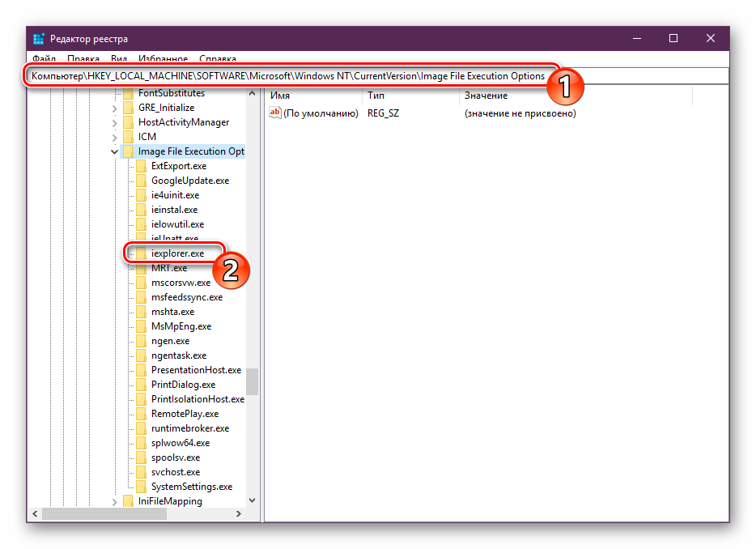Viewport: 756px width, 549px height.
Task: Select the MsMpEng.exe key
Action: [181, 326]
